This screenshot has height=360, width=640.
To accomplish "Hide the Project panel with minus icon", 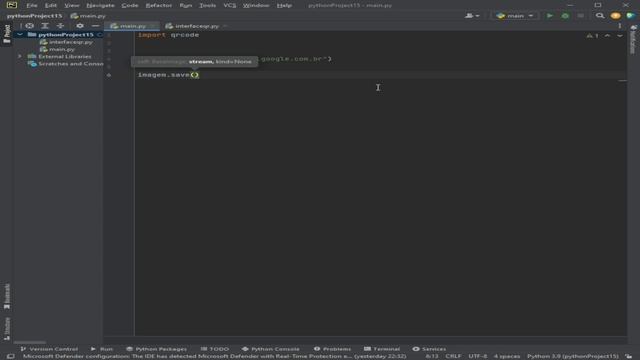I will click(95, 26).
